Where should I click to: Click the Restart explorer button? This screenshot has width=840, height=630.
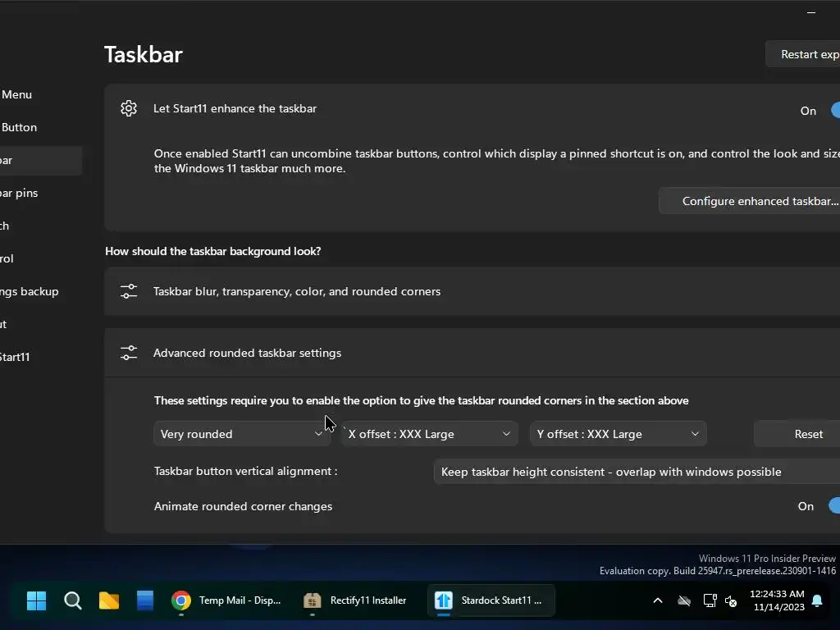(x=802, y=54)
